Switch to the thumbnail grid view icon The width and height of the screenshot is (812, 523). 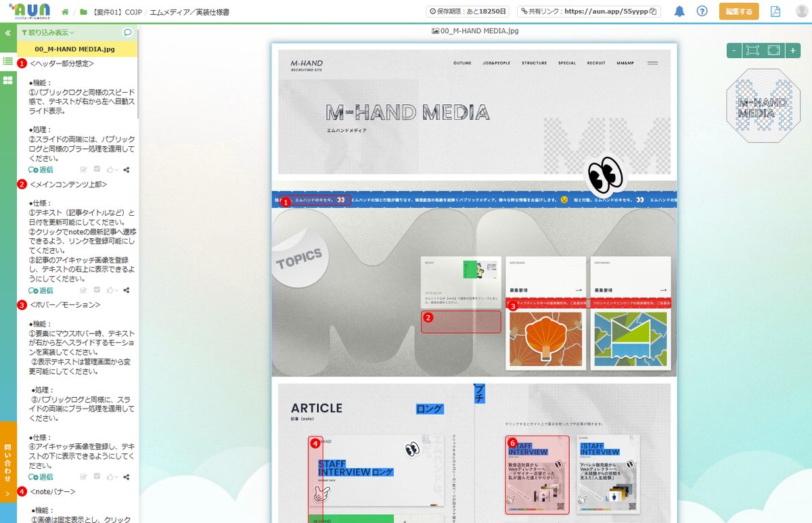(7, 81)
